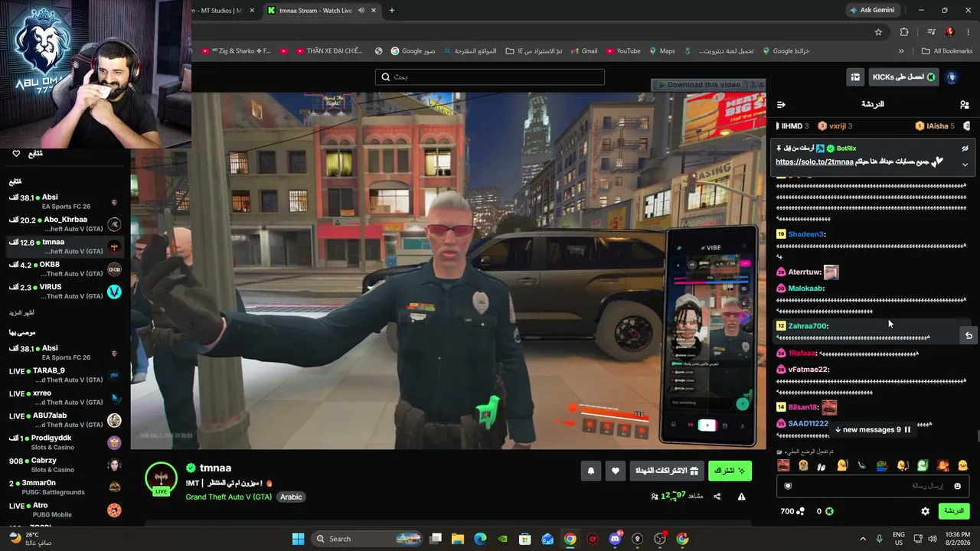
Task: Pause chat auto-scroll at new messages
Action: (x=907, y=430)
